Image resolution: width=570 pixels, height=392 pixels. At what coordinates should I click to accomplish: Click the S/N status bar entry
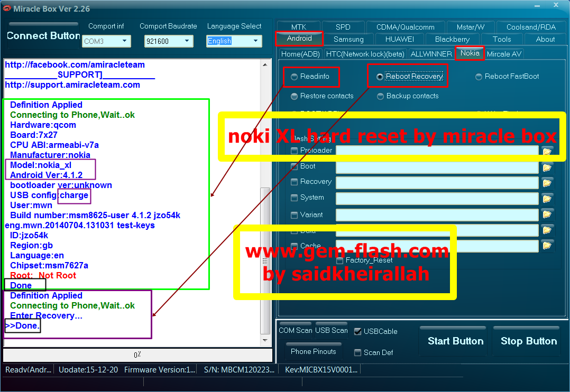[239, 369]
